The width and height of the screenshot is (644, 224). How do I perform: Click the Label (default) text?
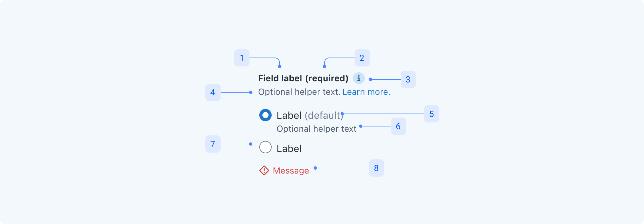[x=310, y=115]
